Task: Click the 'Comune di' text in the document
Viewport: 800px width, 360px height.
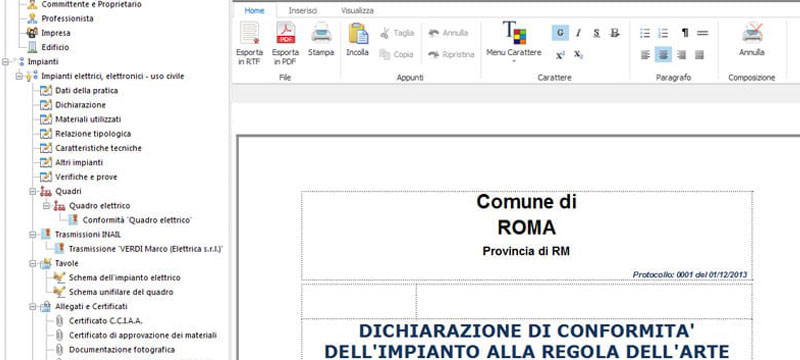Action: tap(527, 201)
